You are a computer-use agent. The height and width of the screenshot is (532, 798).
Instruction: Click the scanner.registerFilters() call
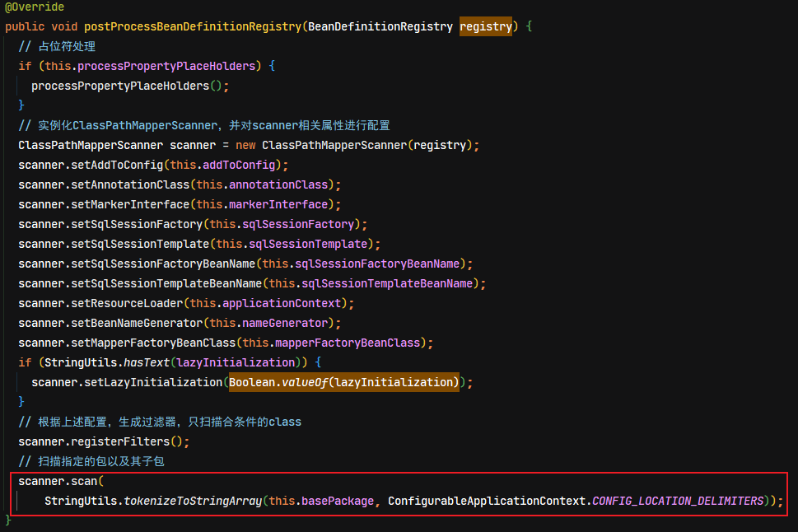tap(100, 442)
